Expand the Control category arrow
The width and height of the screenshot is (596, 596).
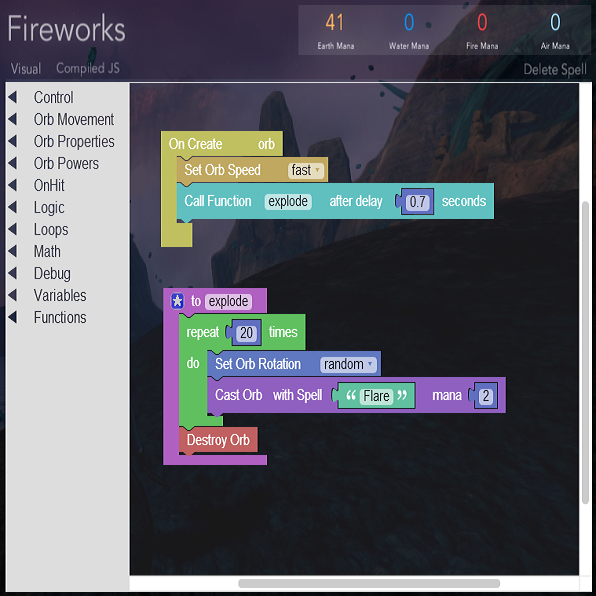point(13,97)
